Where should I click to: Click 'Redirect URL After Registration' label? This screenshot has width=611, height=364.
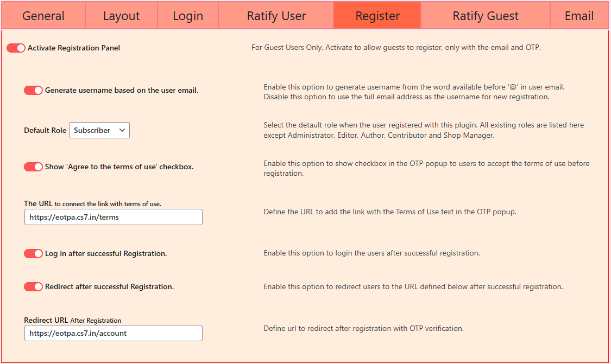72,320
